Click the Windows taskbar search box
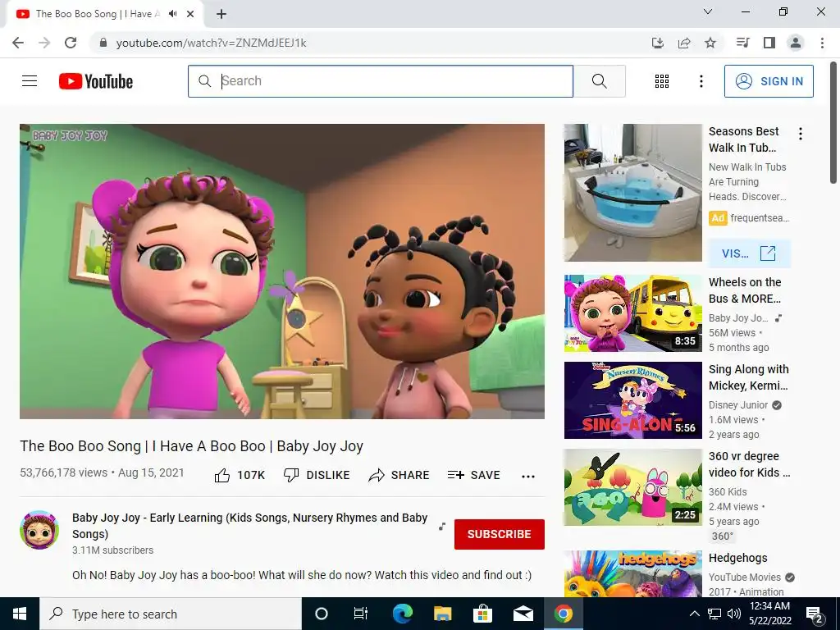The height and width of the screenshot is (630, 840). click(x=171, y=614)
